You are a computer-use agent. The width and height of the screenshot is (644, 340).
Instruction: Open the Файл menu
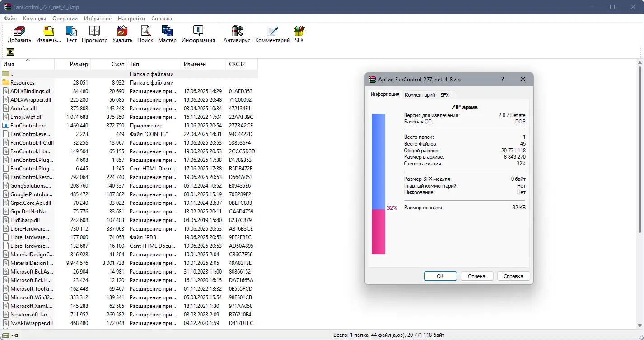click(x=10, y=19)
